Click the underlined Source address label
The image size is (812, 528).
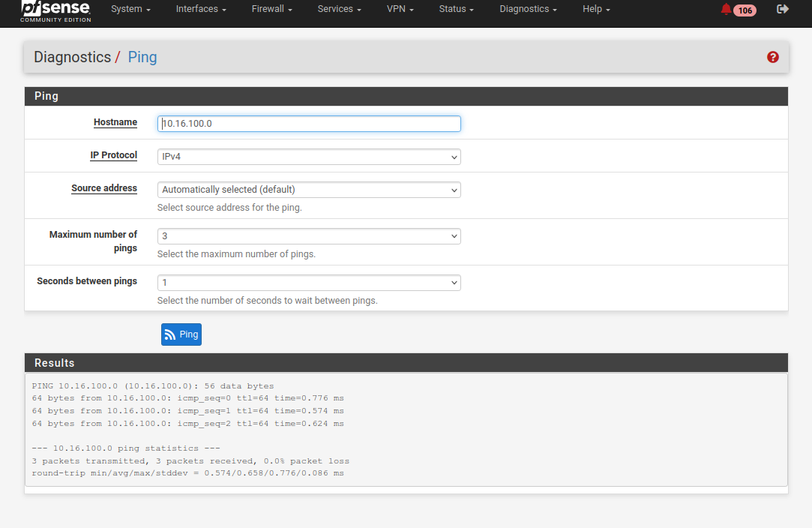(x=104, y=188)
